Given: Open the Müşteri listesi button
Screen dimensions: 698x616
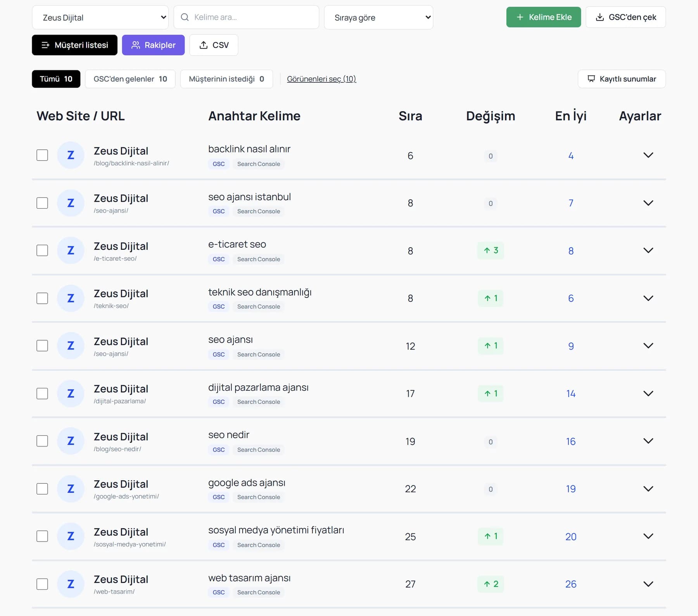Looking at the screenshot, I should 74,45.
